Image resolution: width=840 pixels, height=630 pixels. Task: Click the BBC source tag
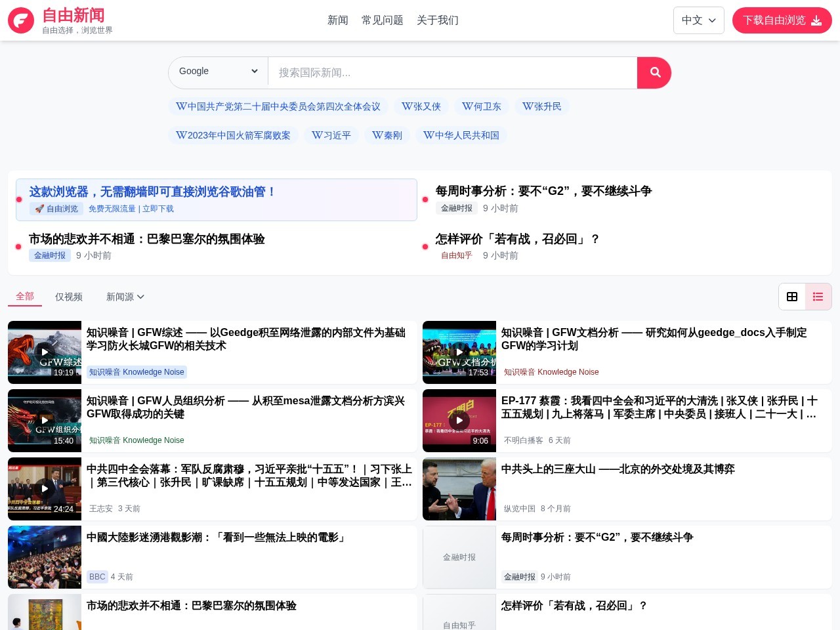(97, 577)
